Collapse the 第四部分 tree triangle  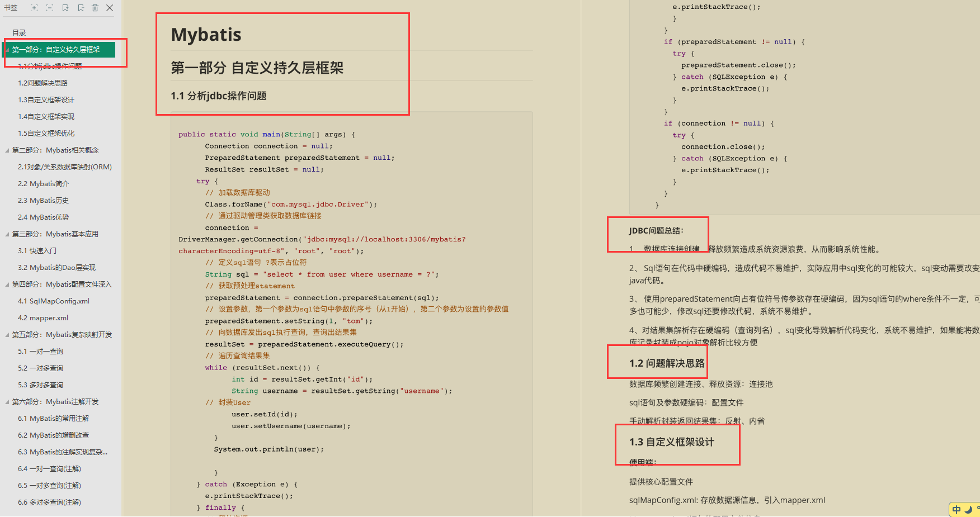pyautogui.click(x=7, y=284)
